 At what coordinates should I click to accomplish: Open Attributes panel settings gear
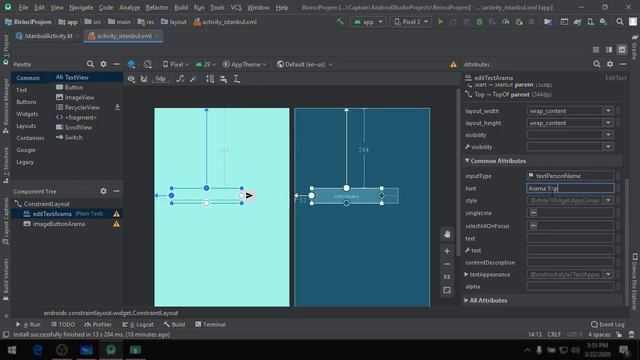[610, 64]
